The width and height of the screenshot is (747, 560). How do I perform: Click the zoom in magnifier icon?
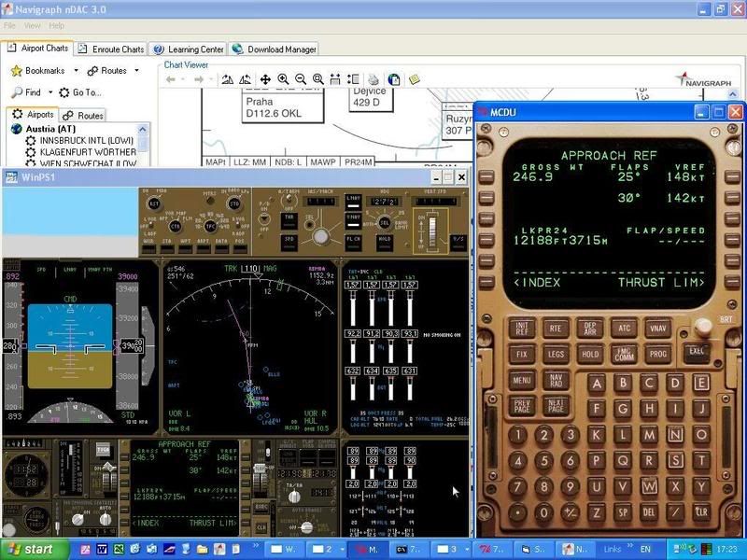(283, 79)
